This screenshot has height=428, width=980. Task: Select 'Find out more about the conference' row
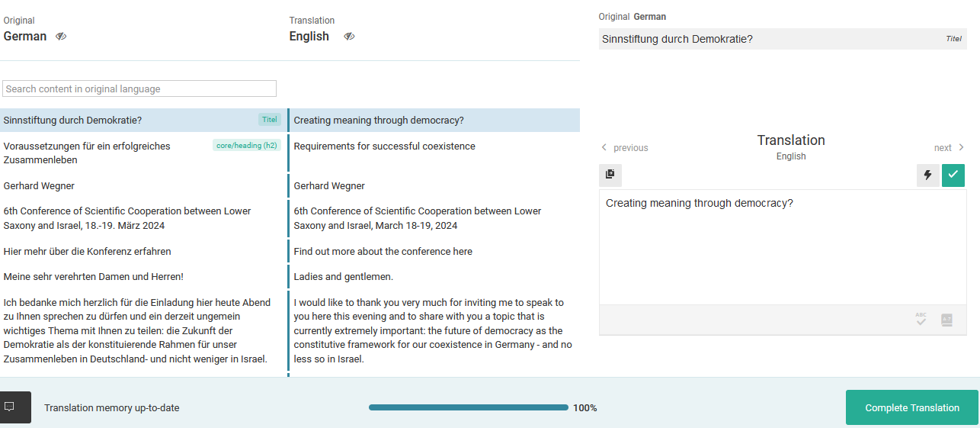coord(383,252)
